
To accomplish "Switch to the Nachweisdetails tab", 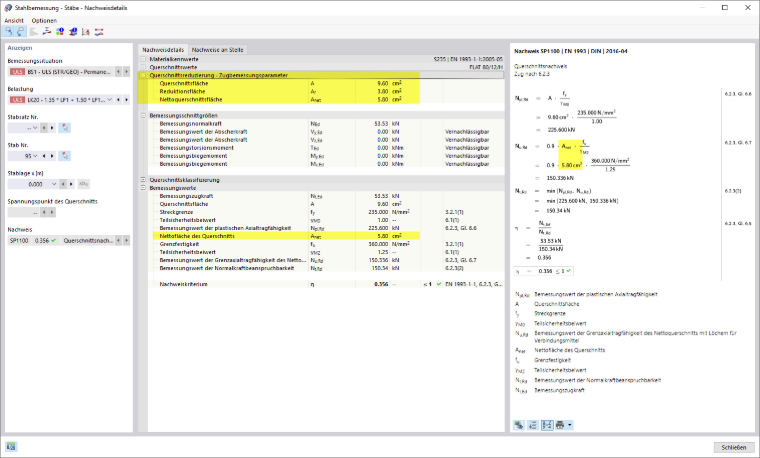I will (163, 49).
